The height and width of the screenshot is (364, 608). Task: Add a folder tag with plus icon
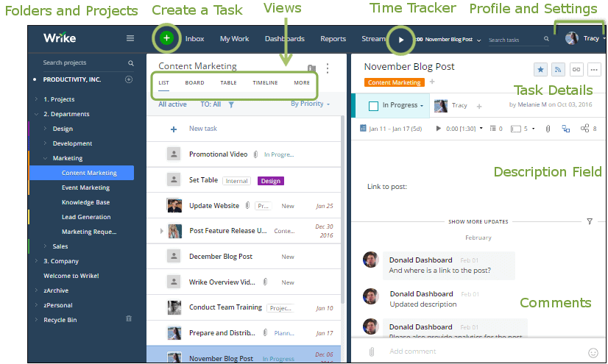(432, 82)
